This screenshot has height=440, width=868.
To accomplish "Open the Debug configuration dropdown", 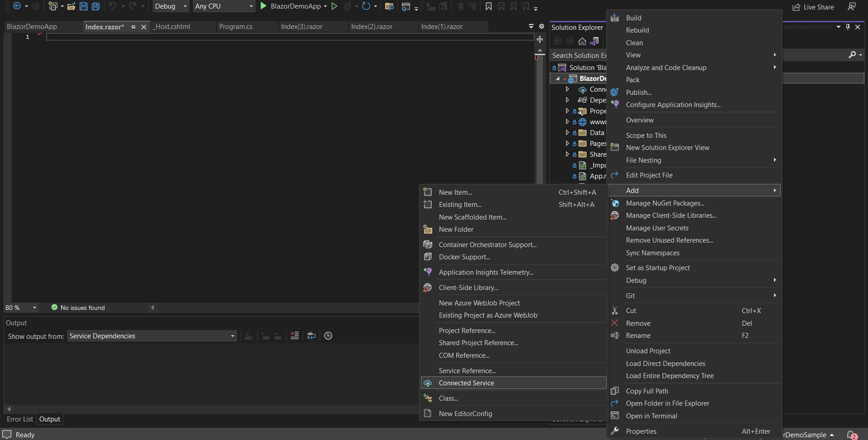I will tap(170, 6).
